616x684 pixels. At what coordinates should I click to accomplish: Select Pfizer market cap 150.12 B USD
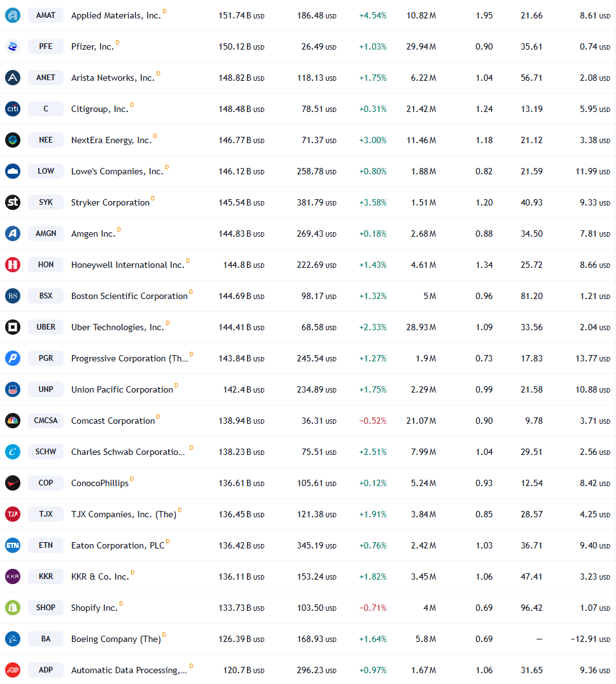pyautogui.click(x=241, y=46)
